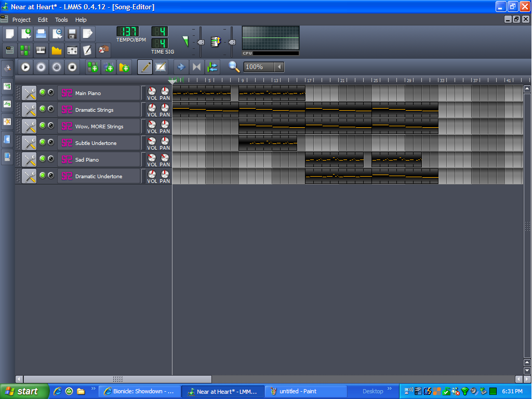Screen dimensions: 532x399
Task: Add a sample track to the song
Action: (x=109, y=67)
